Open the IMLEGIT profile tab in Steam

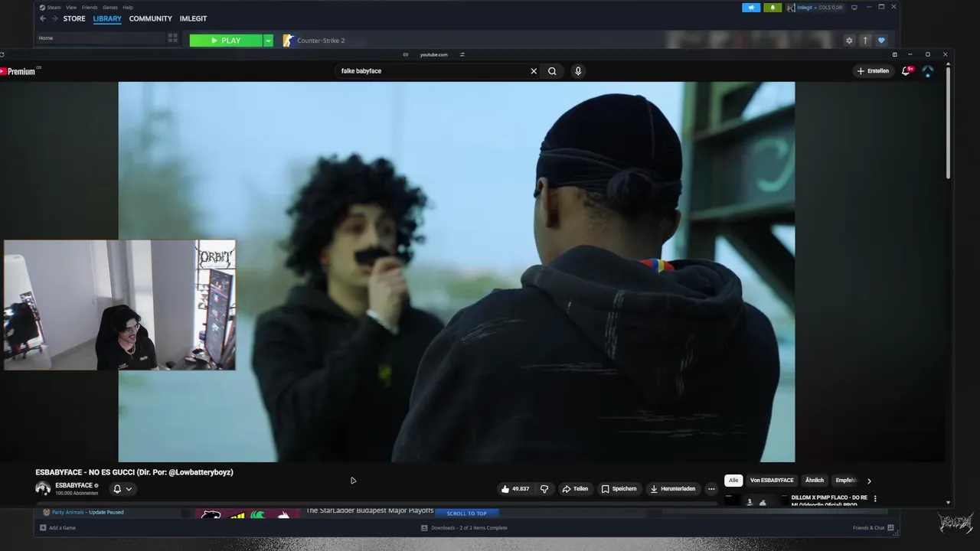(x=193, y=18)
